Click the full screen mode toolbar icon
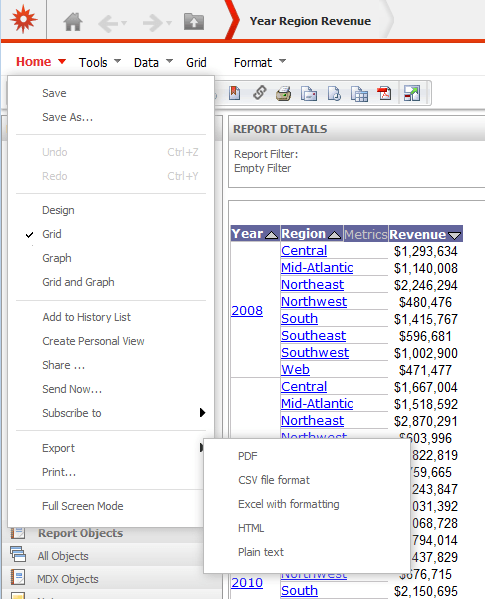Image resolution: width=485 pixels, height=599 pixels. [412, 93]
